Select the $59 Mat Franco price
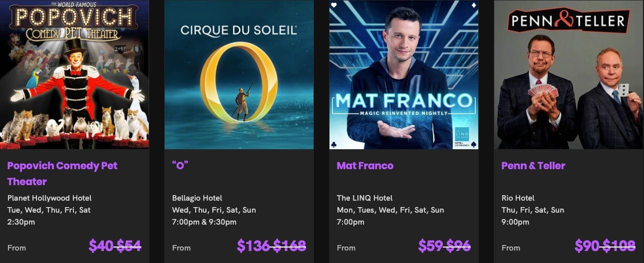The height and width of the screenshot is (263, 644). pyautogui.click(x=430, y=246)
